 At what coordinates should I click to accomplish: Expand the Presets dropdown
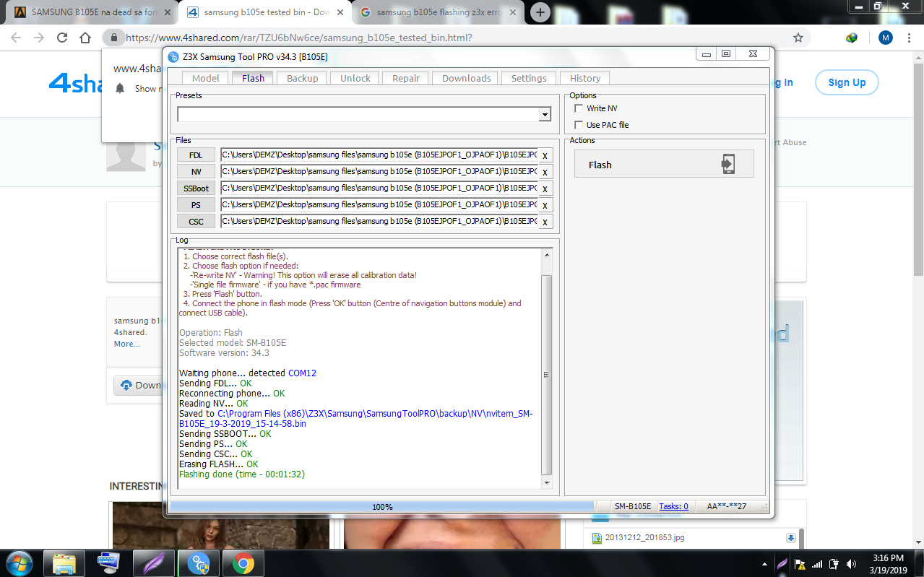[x=545, y=115]
